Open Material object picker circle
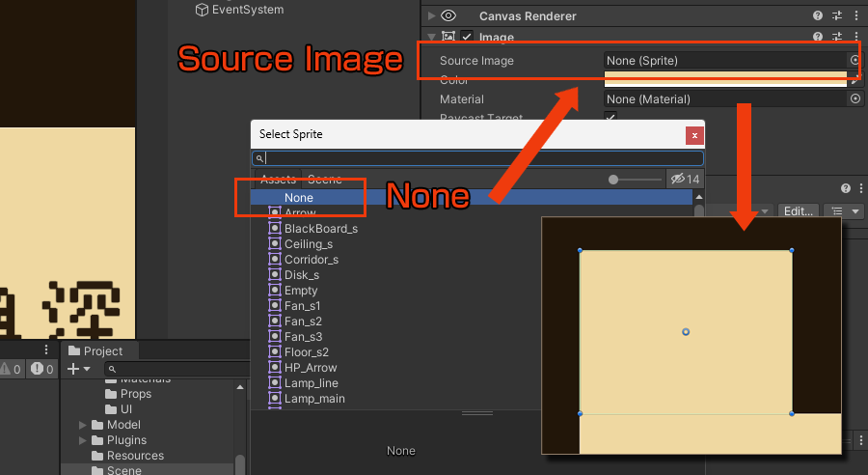The width and height of the screenshot is (868, 475). (854, 98)
